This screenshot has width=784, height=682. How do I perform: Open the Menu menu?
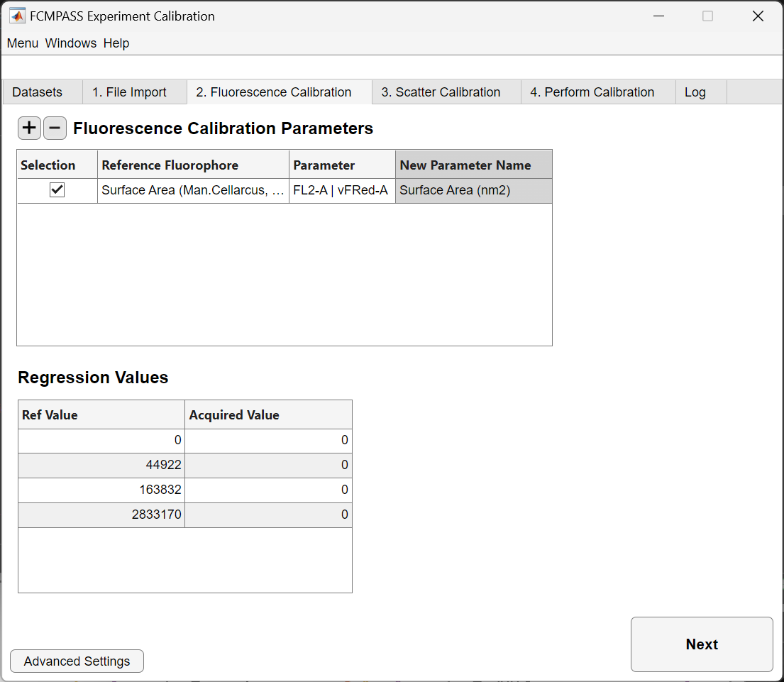click(23, 43)
